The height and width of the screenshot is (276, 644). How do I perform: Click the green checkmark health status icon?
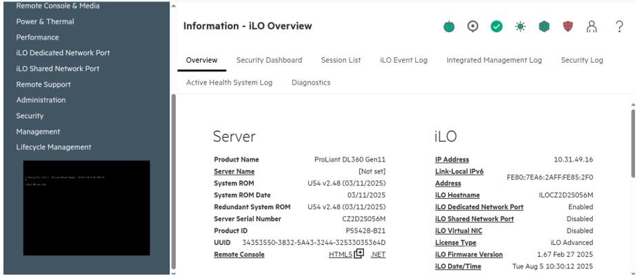tap(496, 27)
